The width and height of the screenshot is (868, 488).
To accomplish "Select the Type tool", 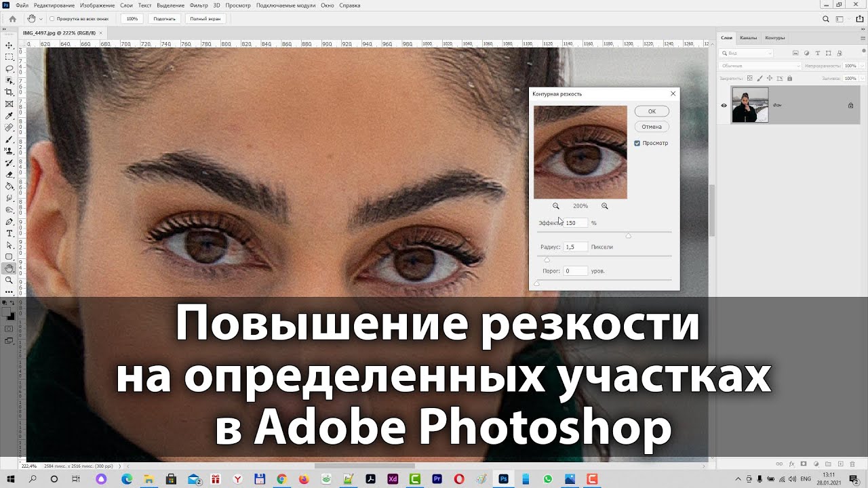I will point(9,233).
